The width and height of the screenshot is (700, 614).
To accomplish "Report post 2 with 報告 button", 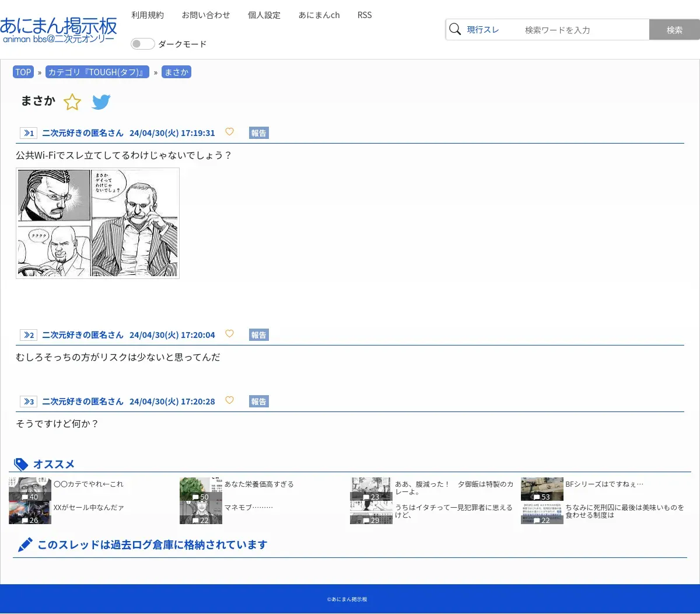I will click(x=259, y=335).
